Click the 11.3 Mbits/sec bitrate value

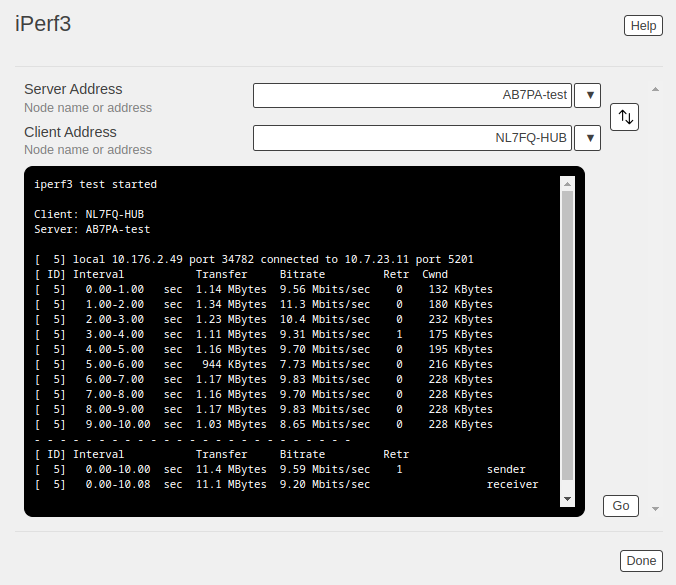(x=325, y=304)
